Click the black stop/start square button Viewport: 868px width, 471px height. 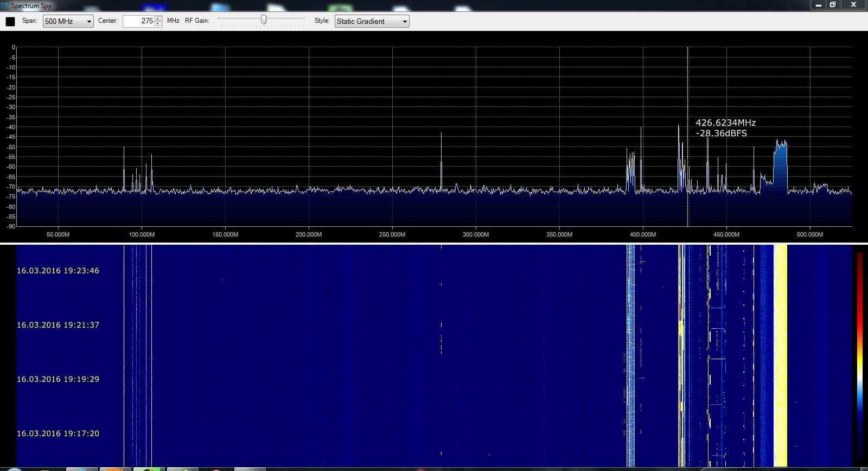(x=10, y=22)
